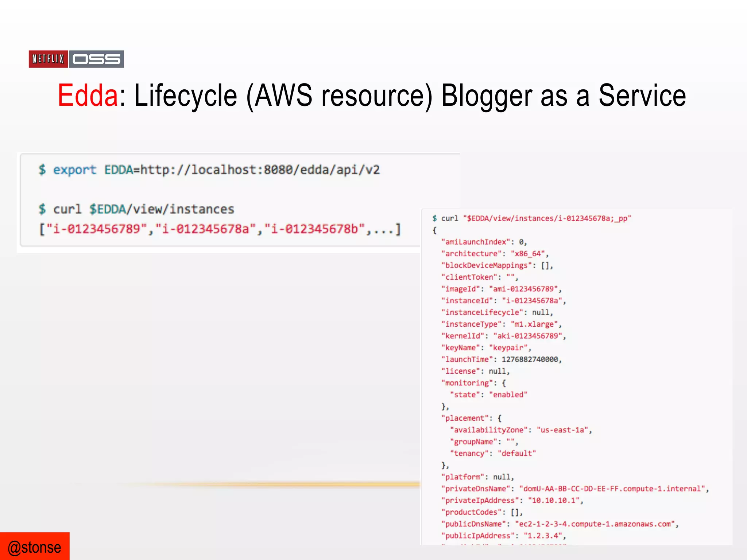Click the "publicIpAddress": "1.2.3.4" line

coord(504,536)
